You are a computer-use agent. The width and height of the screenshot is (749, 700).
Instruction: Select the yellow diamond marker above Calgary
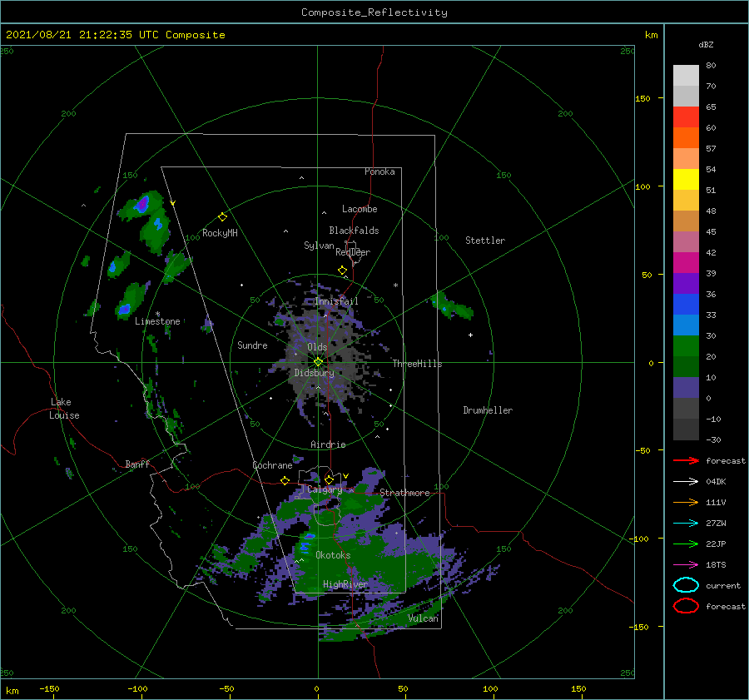(x=329, y=479)
